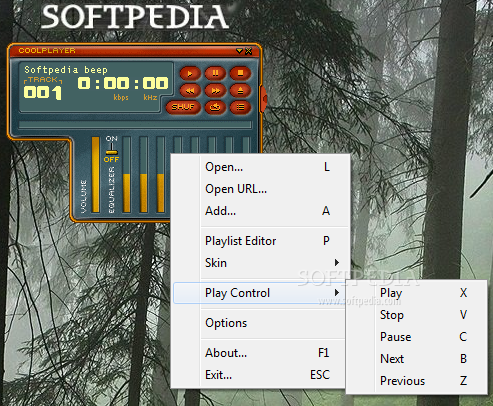This screenshot has width=493, height=406.
Task: Open the playlist via the list icon button
Action: pos(240,107)
